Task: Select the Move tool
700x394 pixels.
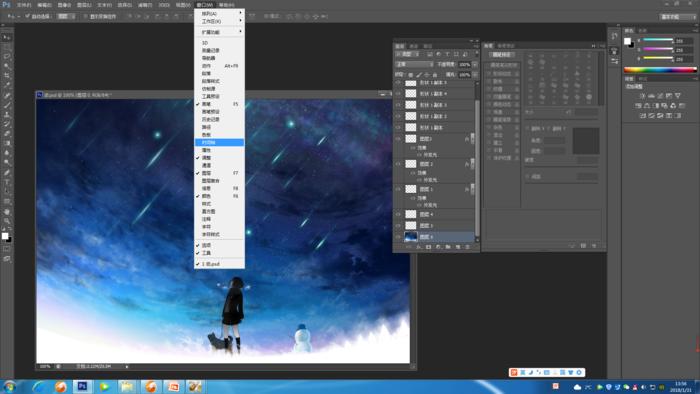Action: pos(7,37)
